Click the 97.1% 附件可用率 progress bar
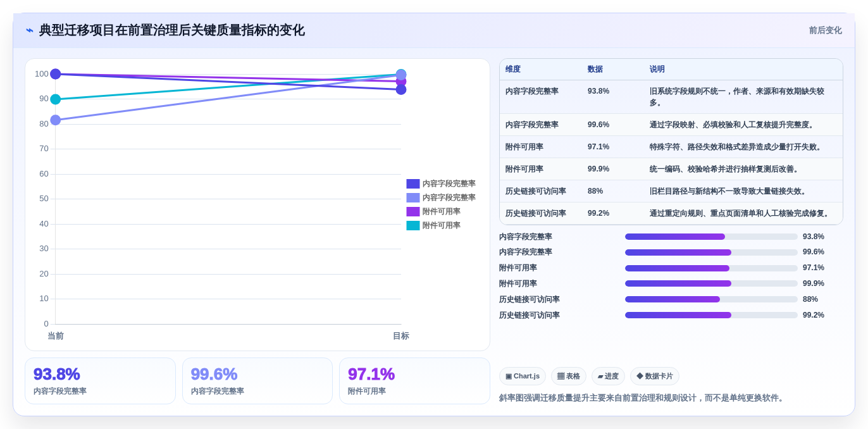The width and height of the screenshot is (868, 429). [711, 268]
